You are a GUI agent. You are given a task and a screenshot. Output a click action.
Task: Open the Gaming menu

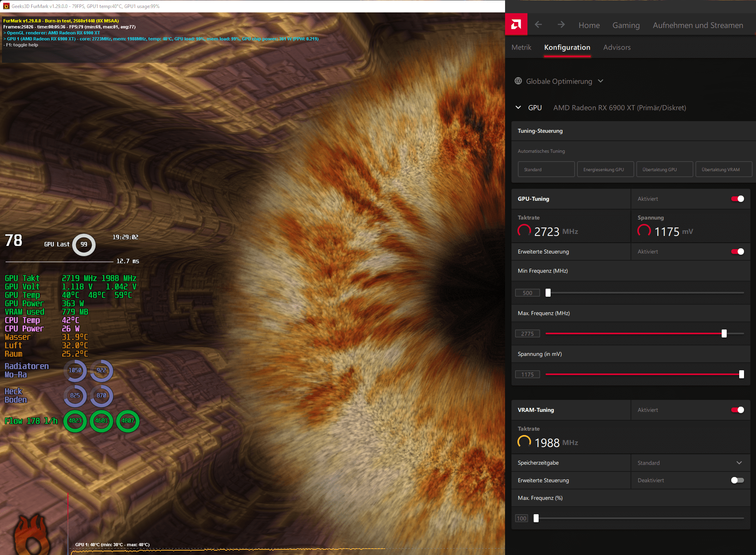point(626,25)
